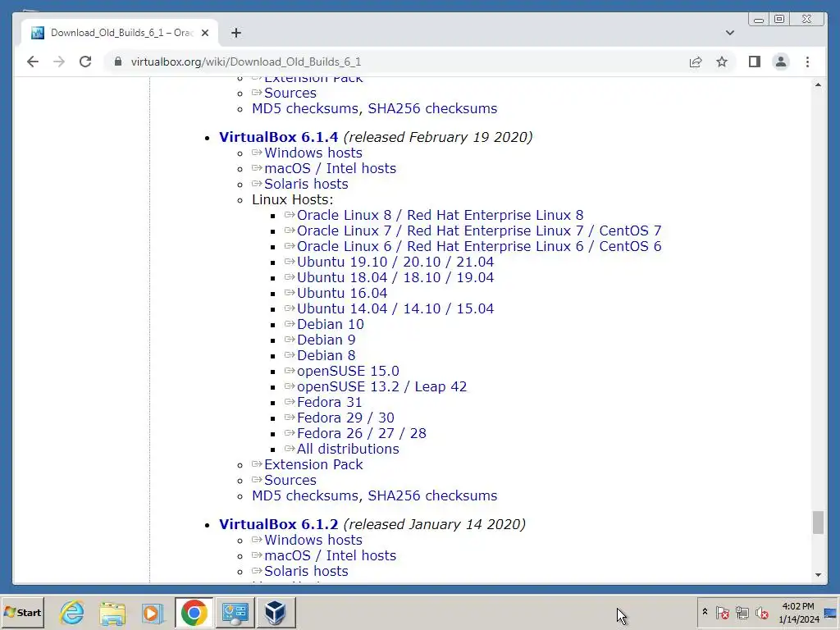
Task: Open 6.1.4 macOS / Intel hosts download
Action: tap(330, 168)
